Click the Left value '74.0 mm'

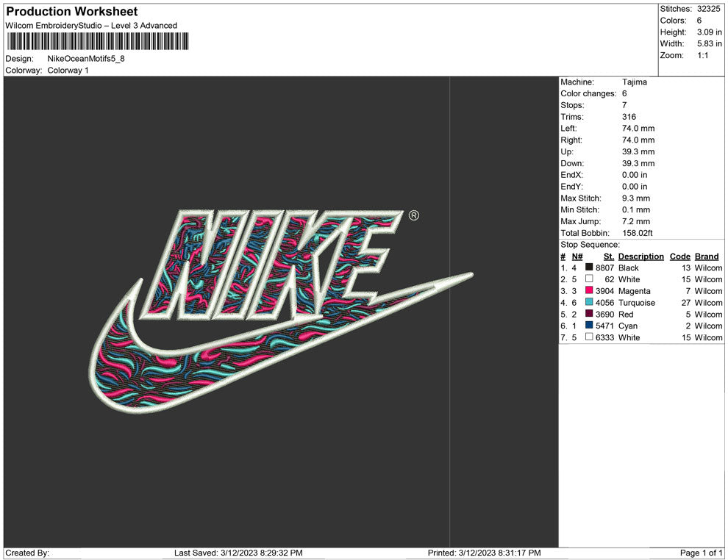638,128
